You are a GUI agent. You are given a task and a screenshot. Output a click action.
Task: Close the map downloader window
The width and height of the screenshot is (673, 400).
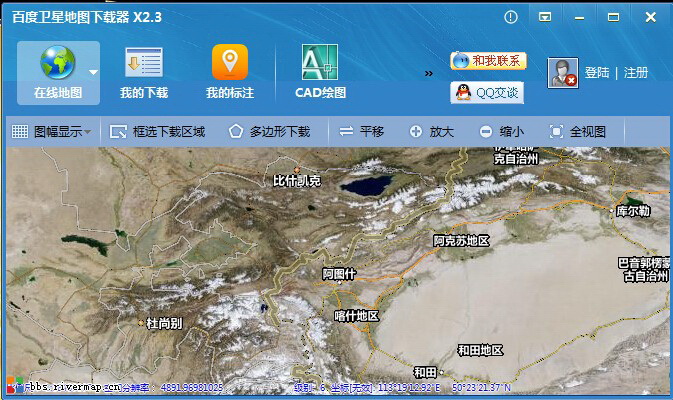[651, 17]
